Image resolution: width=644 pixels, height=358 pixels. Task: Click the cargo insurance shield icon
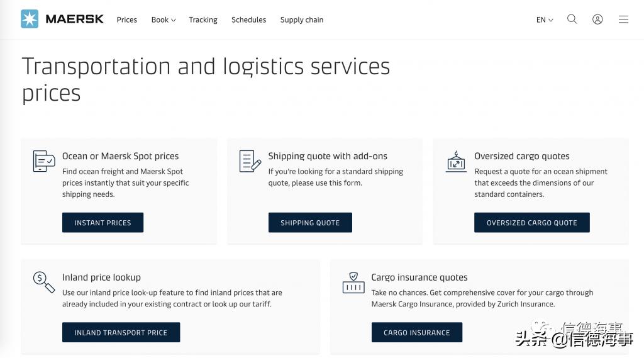[x=353, y=282]
